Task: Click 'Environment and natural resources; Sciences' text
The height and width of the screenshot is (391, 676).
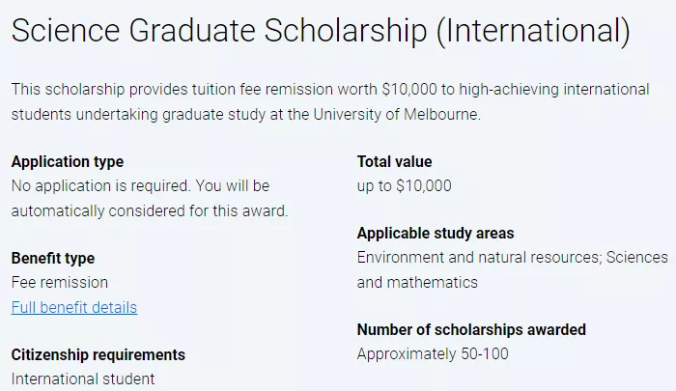Action: click(512, 257)
